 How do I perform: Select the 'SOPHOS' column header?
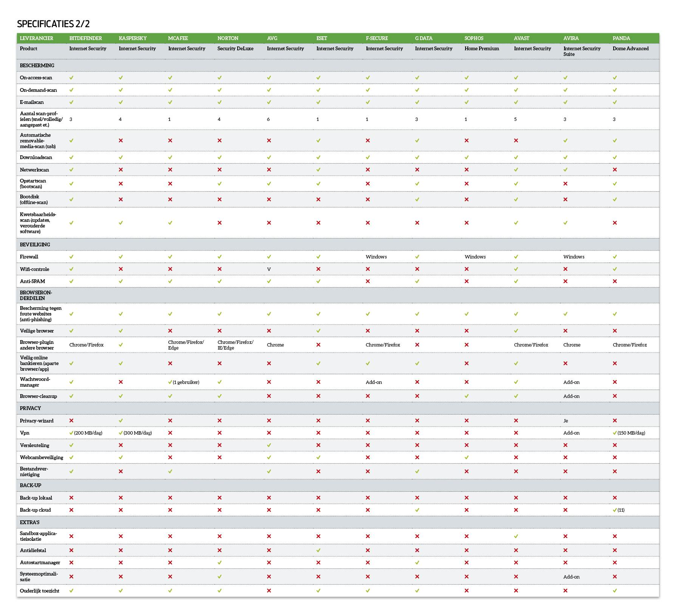(x=474, y=38)
